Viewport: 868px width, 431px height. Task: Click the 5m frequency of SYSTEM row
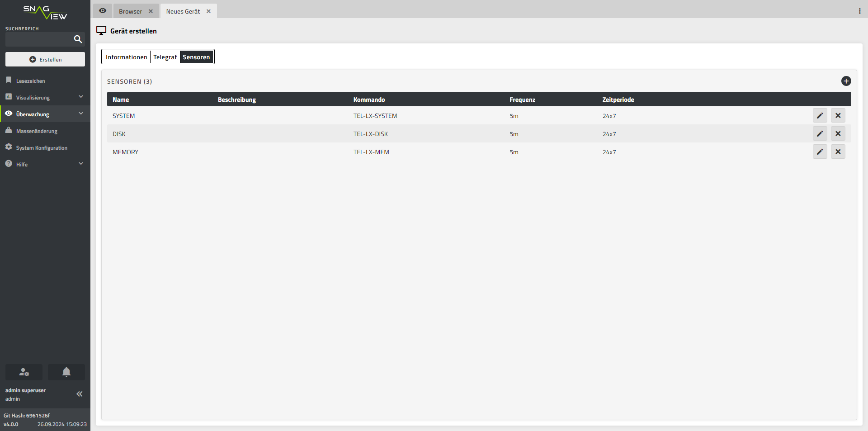pos(514,116)
